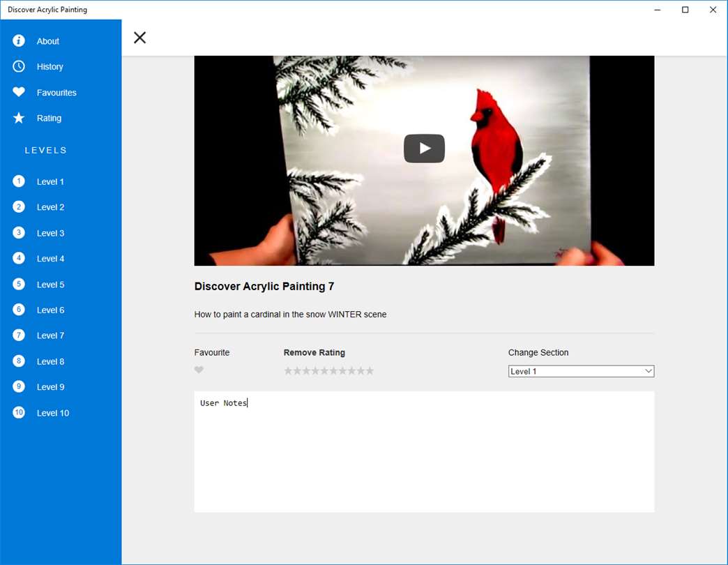Screen dimensions: 728x565
Task: Click the Remove Rating button
Action: (x=314, y=352)
